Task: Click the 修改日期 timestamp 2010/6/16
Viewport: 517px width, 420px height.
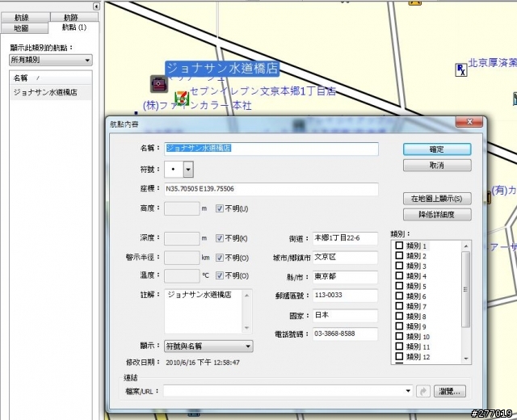Action: point(203,363)
